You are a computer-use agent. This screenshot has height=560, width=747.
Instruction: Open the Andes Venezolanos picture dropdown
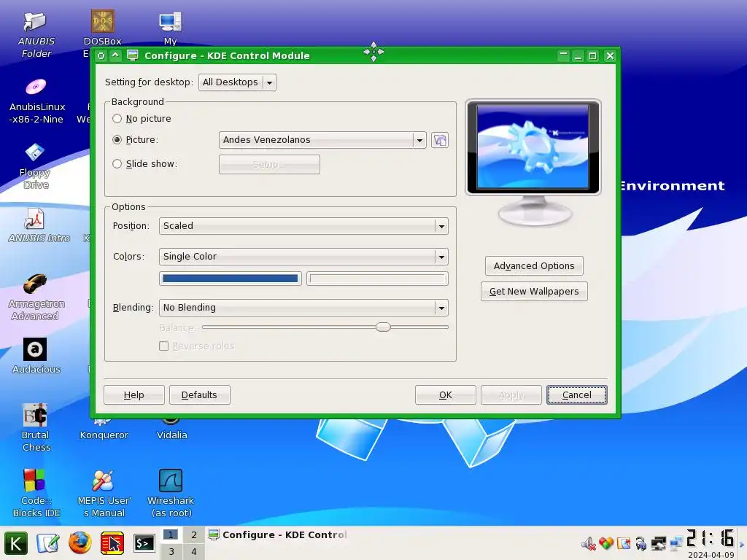tap(322, 140)
